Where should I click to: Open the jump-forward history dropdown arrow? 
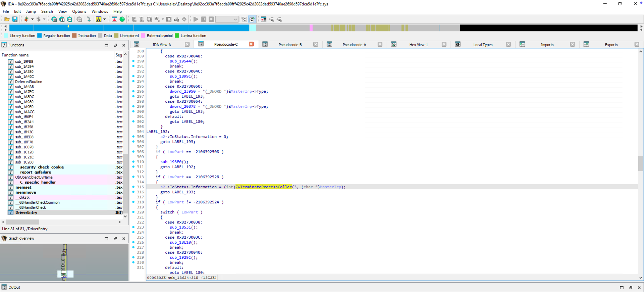click(44, 19)
